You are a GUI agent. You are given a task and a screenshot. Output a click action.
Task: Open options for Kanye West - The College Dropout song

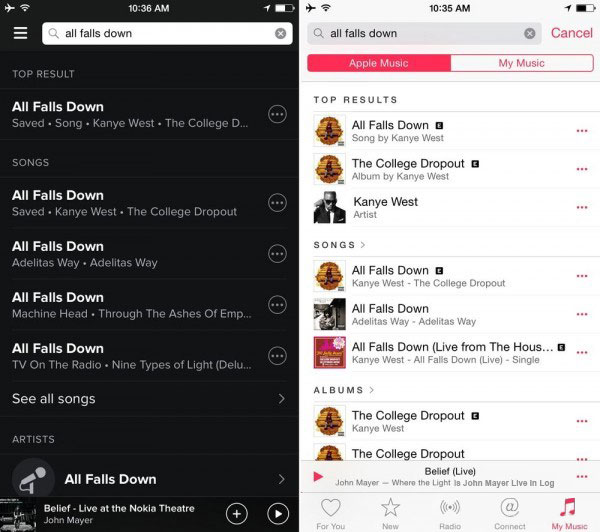pos(582,276)
